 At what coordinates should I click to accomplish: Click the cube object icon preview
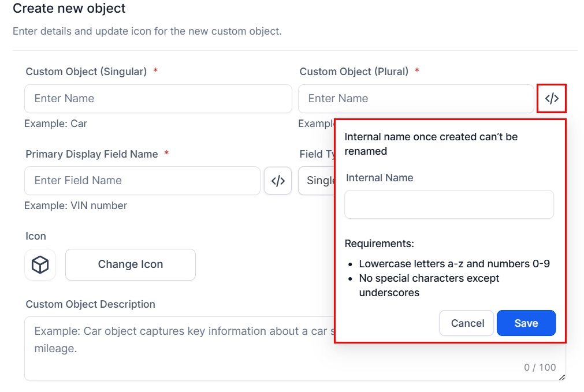(40, 265)
